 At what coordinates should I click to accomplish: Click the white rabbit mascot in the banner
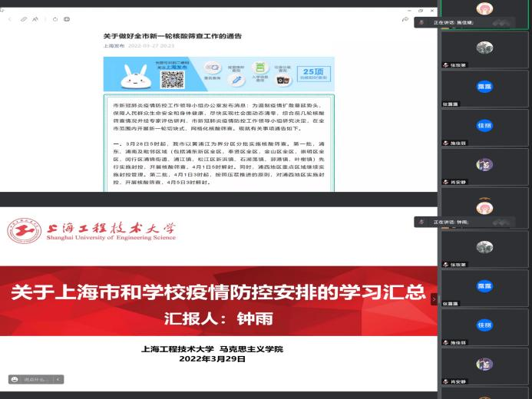coord(135,76)
